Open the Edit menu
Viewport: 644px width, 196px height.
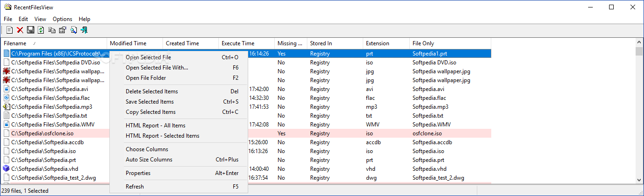tap(23, 19)
